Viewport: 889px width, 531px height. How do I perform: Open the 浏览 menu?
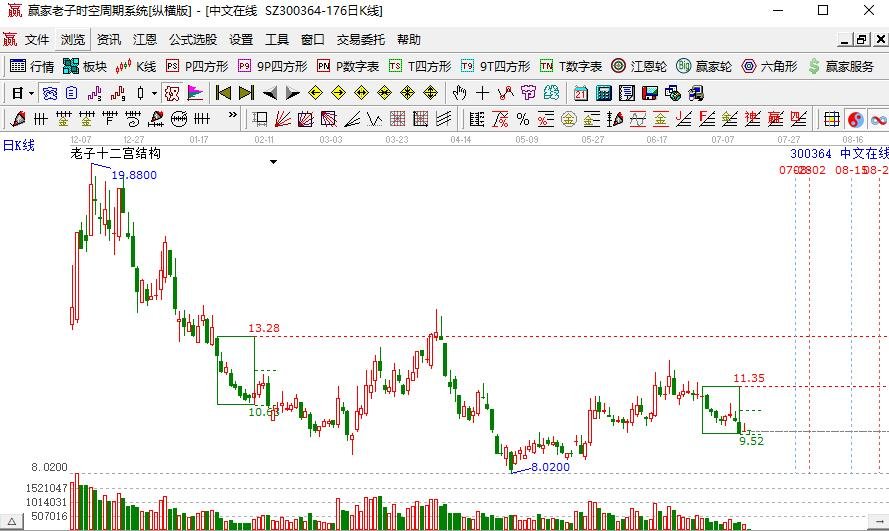point(73,39)
